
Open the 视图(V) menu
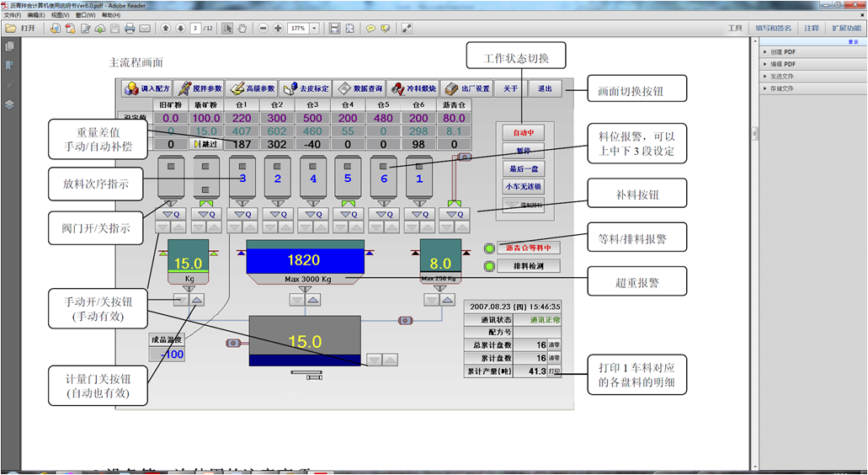click(x=61, y=15)
